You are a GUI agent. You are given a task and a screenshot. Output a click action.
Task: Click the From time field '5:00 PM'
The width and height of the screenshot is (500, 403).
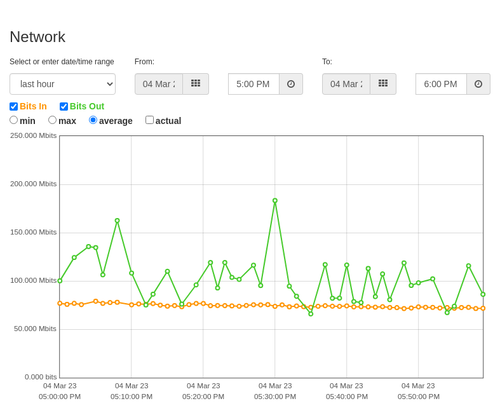(253, 84)
